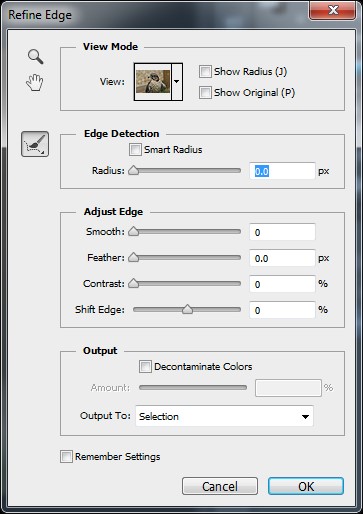Cancel the Refine Edge dialog
This screenshot has height=514, width=363.
(x=220, y=486)
